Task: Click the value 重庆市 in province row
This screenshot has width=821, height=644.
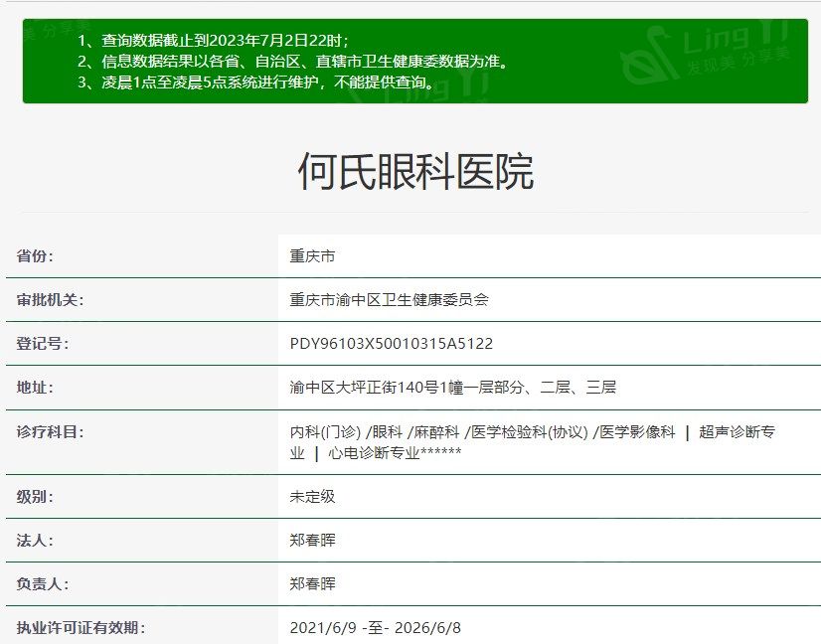Action: coord(312,256)
